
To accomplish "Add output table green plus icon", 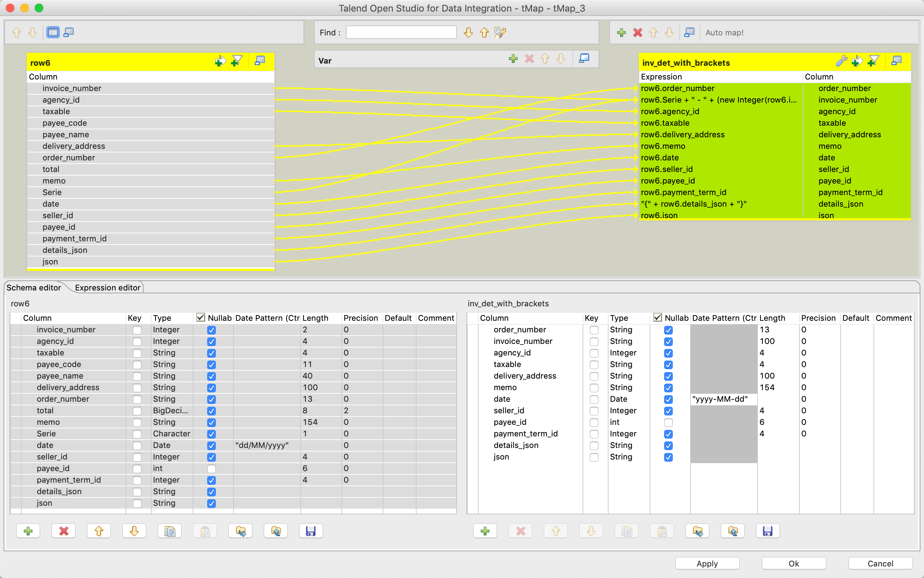I will click(x=622, y=33).
